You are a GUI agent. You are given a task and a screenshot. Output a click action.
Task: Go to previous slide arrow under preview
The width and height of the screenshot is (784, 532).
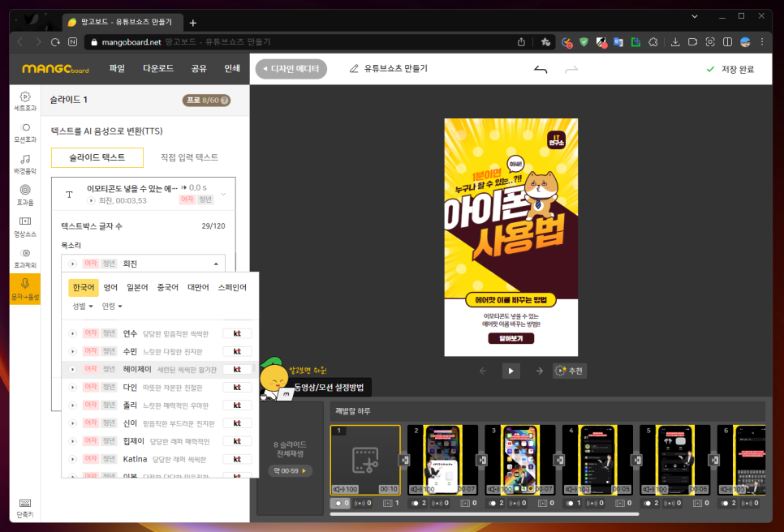(x=483, y=371)
